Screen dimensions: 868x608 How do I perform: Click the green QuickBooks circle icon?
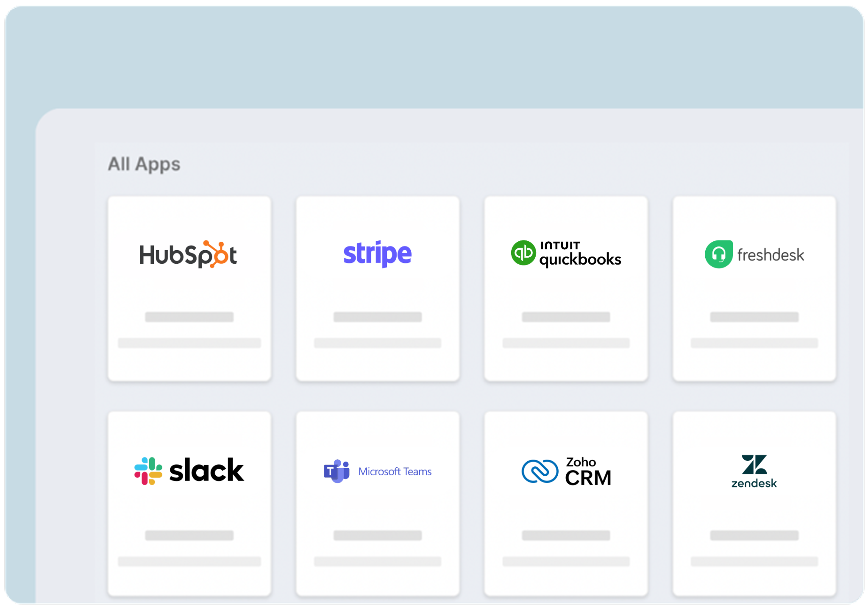click(x=523, y=253)
